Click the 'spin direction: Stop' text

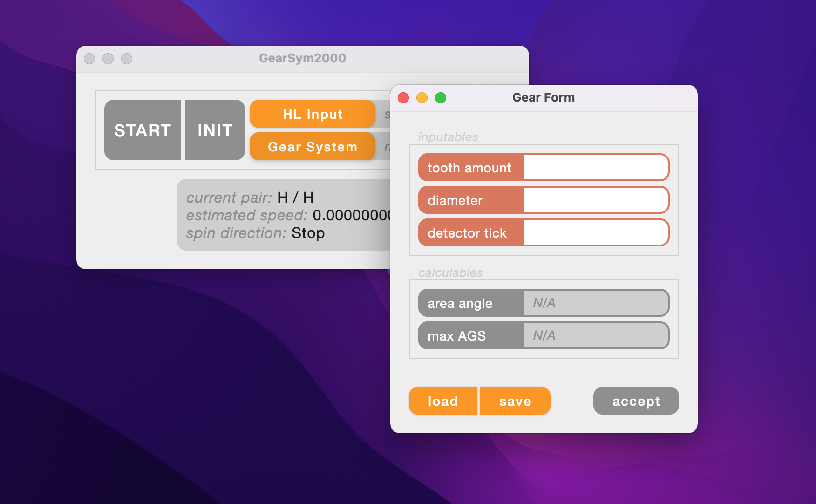pos(256,233)
